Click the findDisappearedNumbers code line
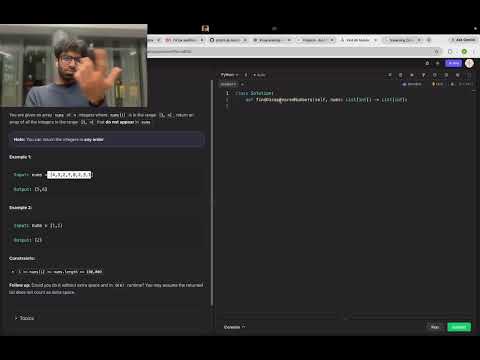The height and width of the screenshot is (360, 480). 327,100
